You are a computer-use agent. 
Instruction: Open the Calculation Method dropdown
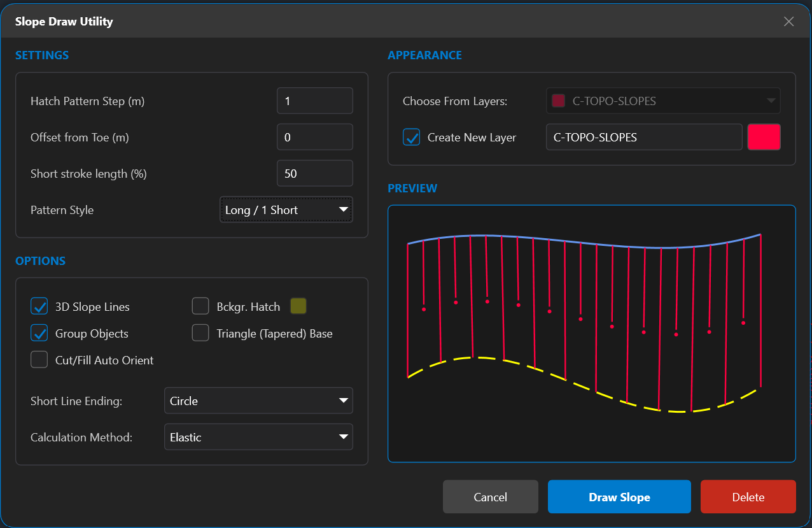tap(258, 437)
